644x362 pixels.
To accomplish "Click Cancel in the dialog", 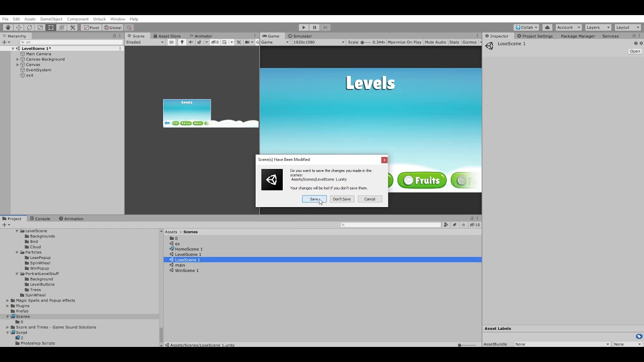I will [370, 199].
